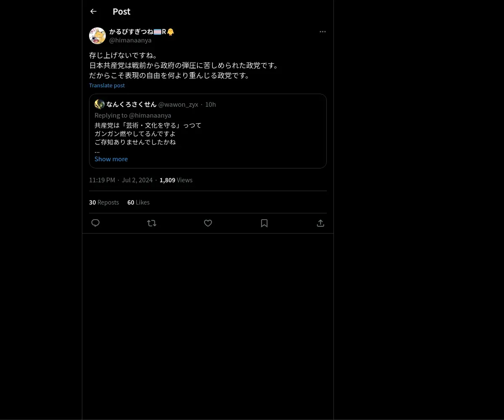The width and height of the screenshot is (504, 420).
Task: Open the share upload icon
Action: coord(320,223)
